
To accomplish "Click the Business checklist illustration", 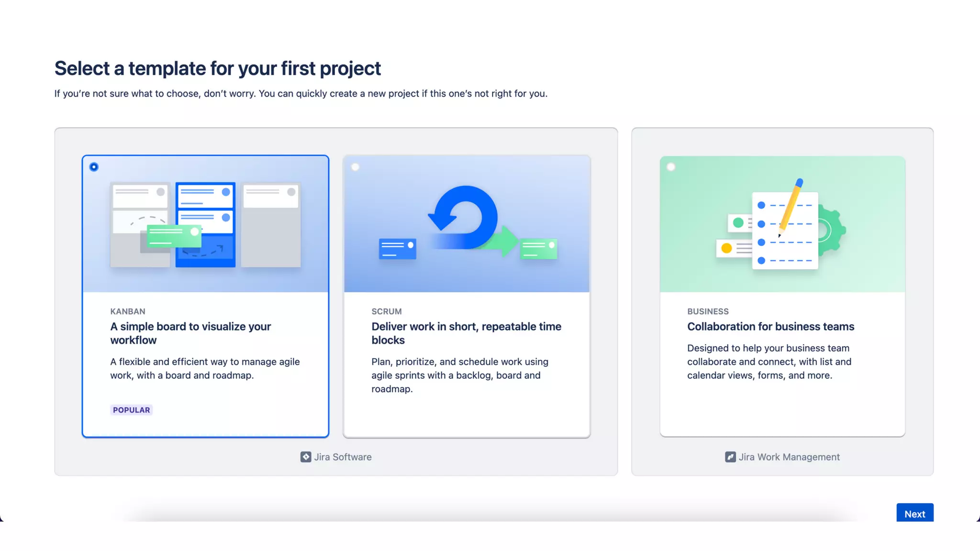I will pyautogui.click(x=781, y=224).
